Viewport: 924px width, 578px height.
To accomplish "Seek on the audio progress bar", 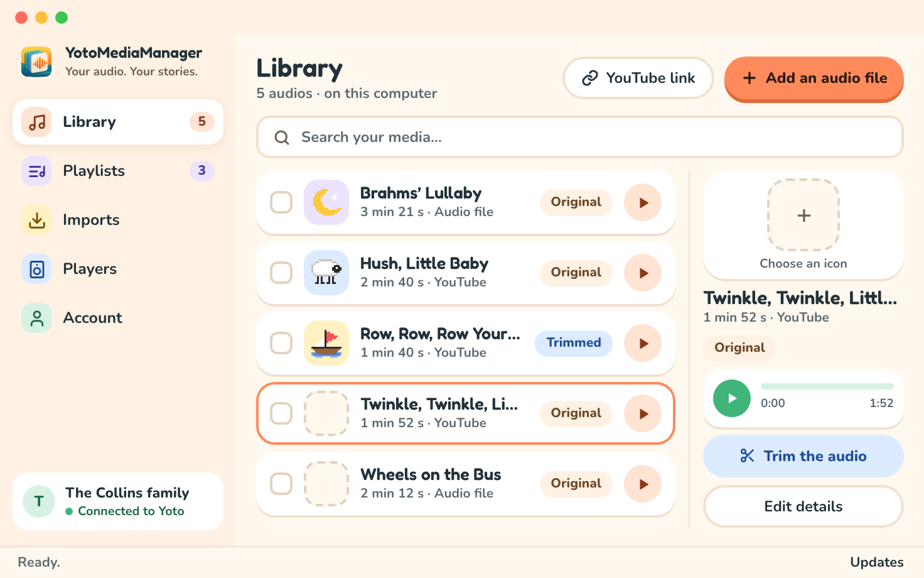I will [x=827, y=386].
